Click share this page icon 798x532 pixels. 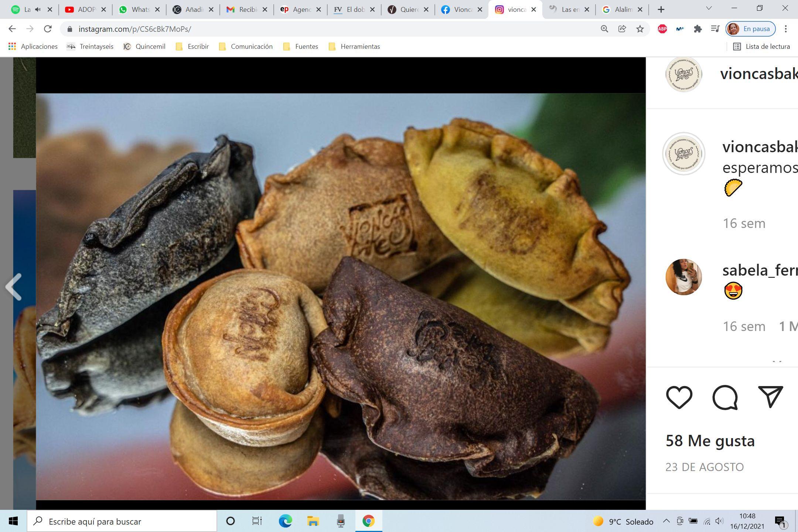(622, 29)
